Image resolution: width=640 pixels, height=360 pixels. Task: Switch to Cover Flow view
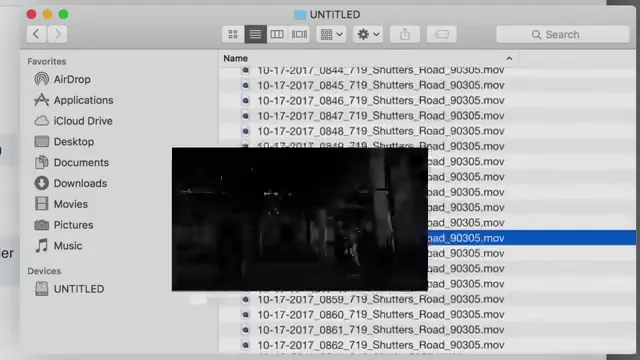point(299,34)
